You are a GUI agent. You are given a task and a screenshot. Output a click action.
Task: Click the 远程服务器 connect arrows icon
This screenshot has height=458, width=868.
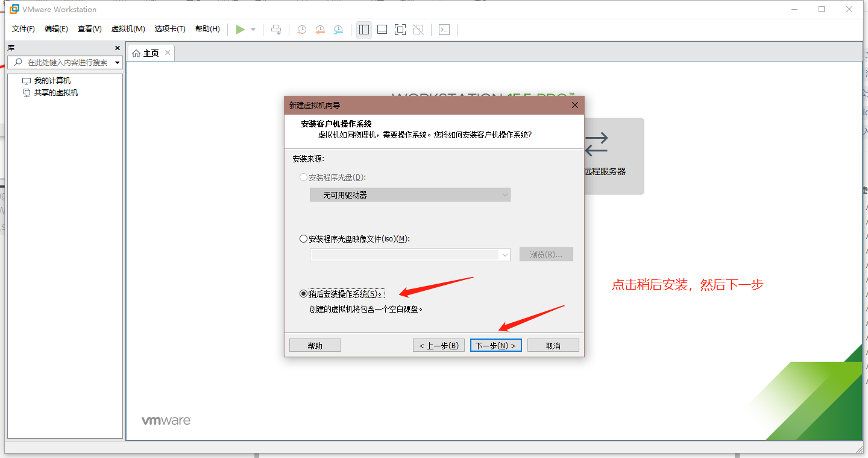coord(596,144)
